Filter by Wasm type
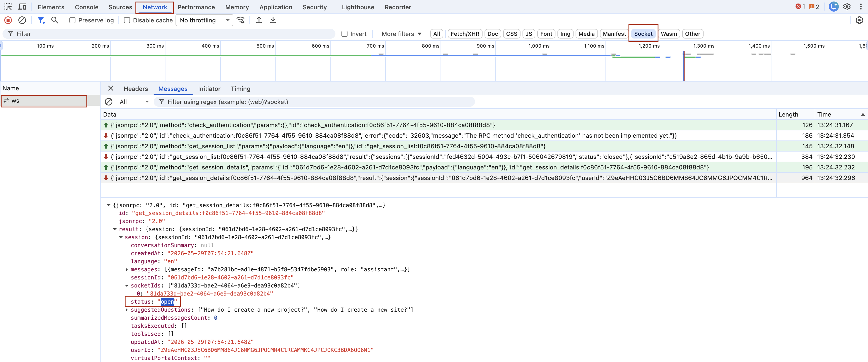This screenshot has width=868, height=362. (x=669, y=34)
